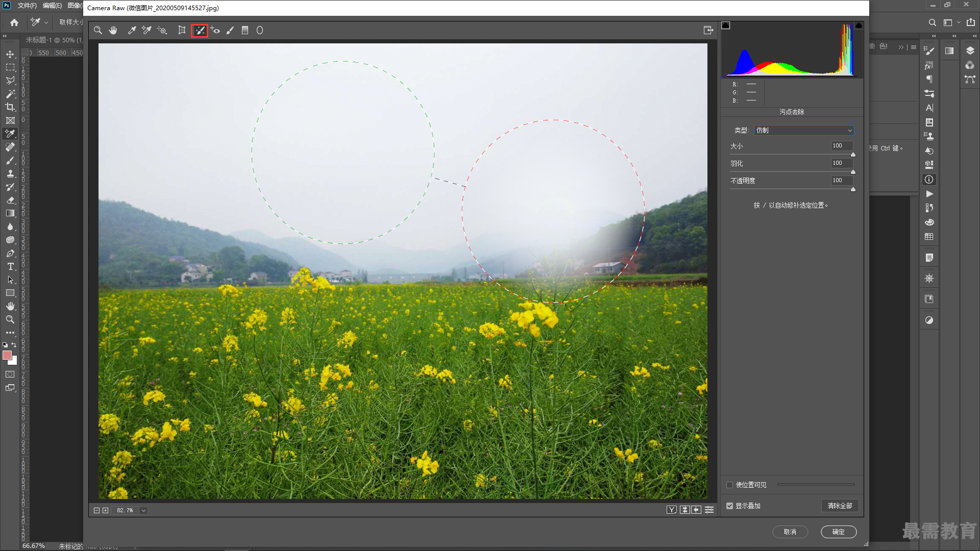This screenshot has width=980, height=551.
Task: Click the preview preferences sliders icon
Action: coord(709,510)
